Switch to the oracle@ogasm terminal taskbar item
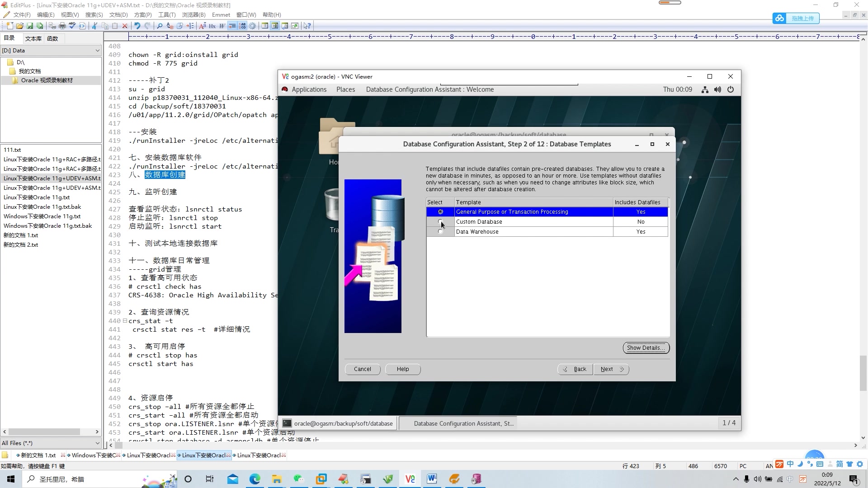This screenshot has height=488, width=868. (x=338, y=423)
